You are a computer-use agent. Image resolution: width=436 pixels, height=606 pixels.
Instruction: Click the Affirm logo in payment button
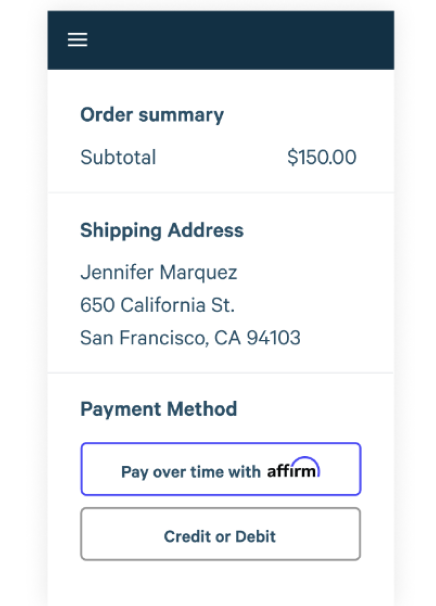tap(293, 468)
